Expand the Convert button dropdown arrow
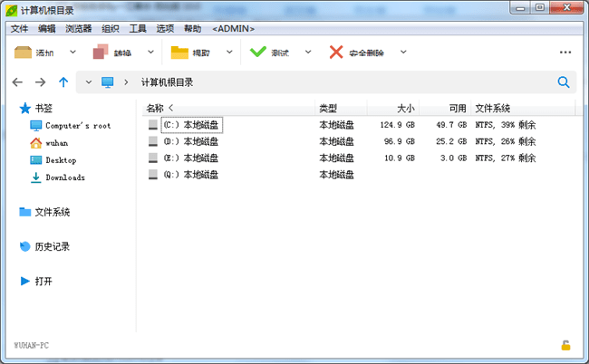589x364 pixels. (x=150, y=53)
